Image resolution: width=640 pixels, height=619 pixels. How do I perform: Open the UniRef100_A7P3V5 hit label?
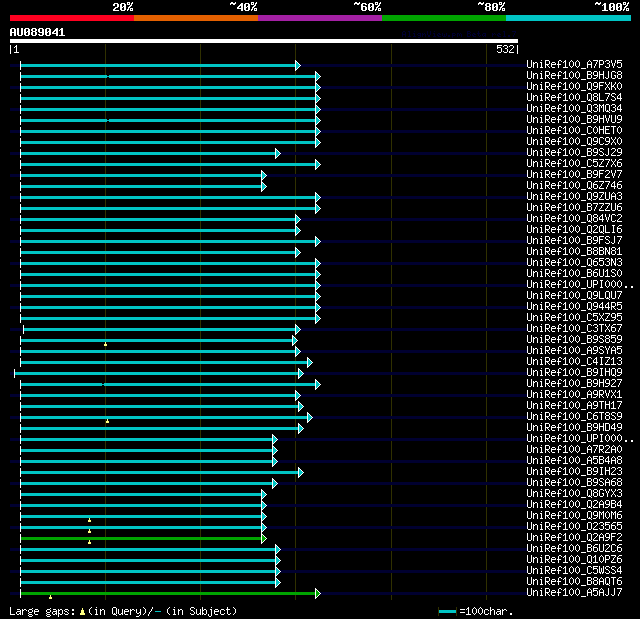pos(574,64)
